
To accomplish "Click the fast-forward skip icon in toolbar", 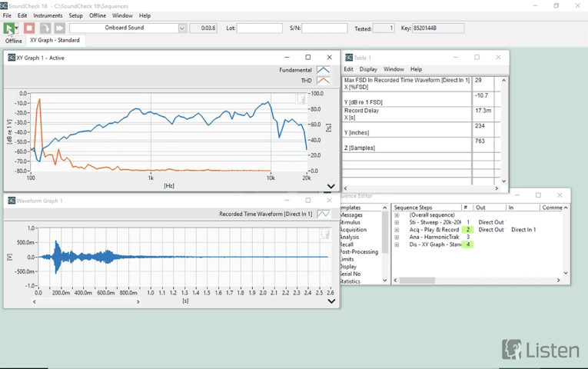I will pos(59,28).
